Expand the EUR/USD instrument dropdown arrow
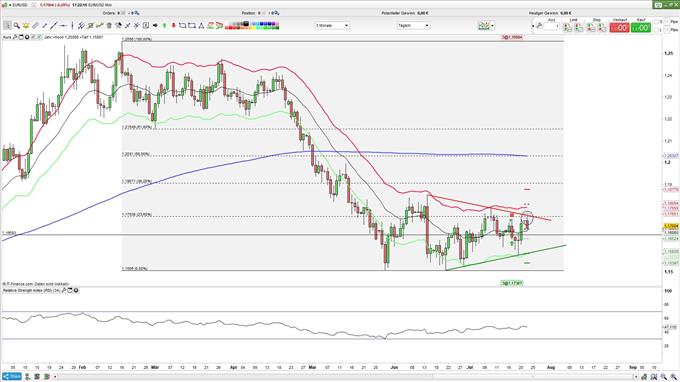 tap(10, 5)
